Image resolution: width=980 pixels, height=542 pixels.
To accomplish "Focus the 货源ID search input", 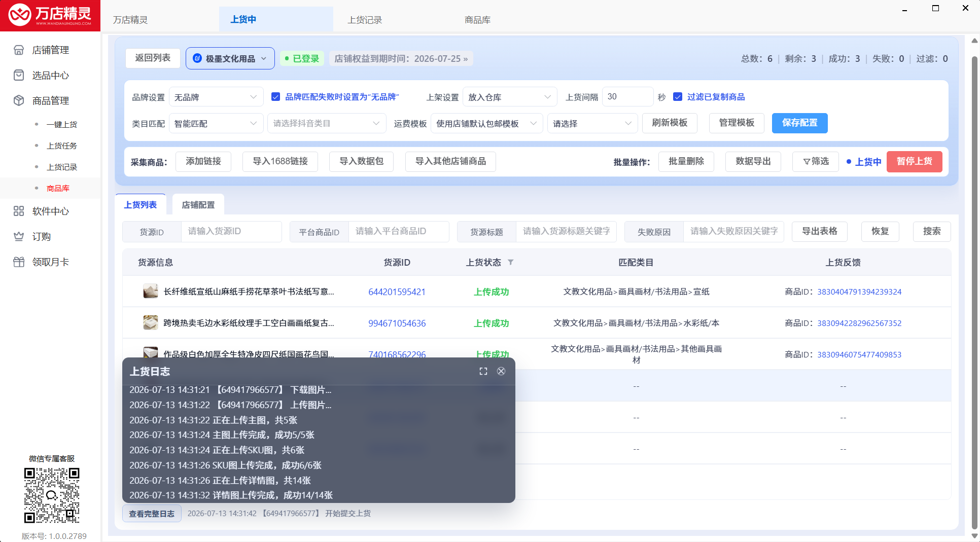I will pos(231,231).
